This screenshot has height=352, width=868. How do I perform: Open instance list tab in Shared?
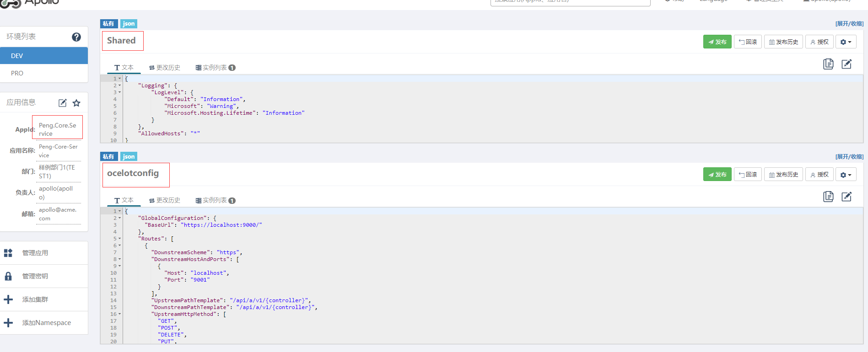(x=215, y=68)
